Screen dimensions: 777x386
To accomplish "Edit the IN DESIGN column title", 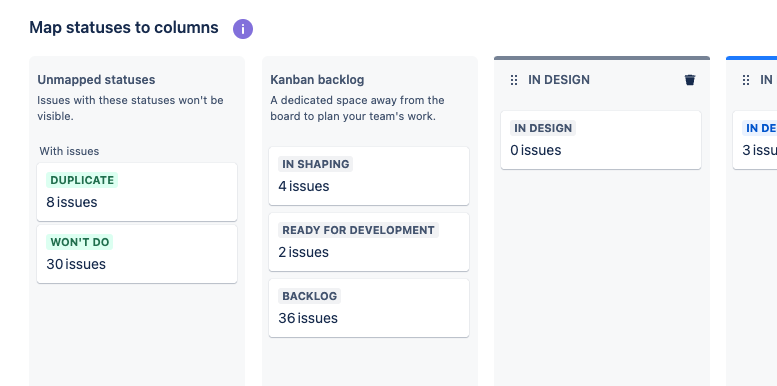I will pyautogui.click(x=559, y=80).
